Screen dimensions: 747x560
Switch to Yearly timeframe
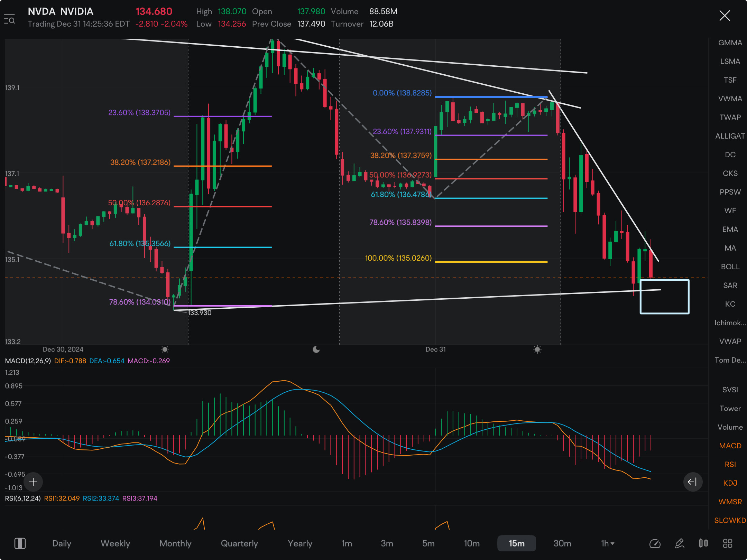tap(300, 543)
